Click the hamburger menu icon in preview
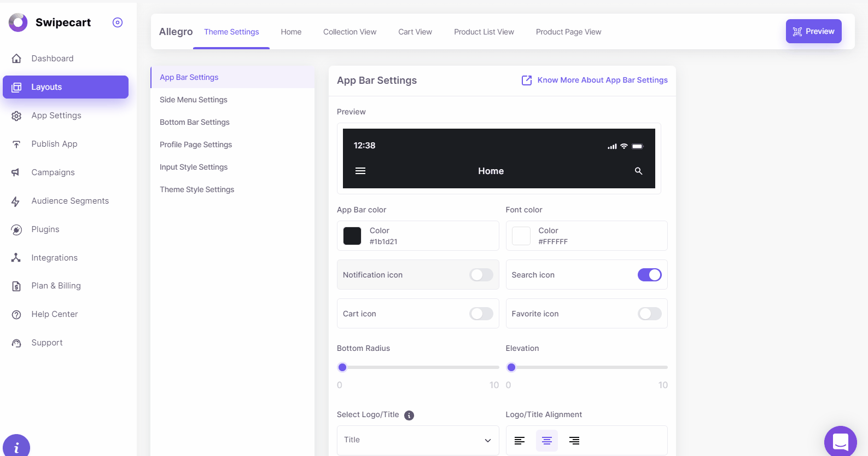This screenshot has width=868, height=456. point(360,171)
